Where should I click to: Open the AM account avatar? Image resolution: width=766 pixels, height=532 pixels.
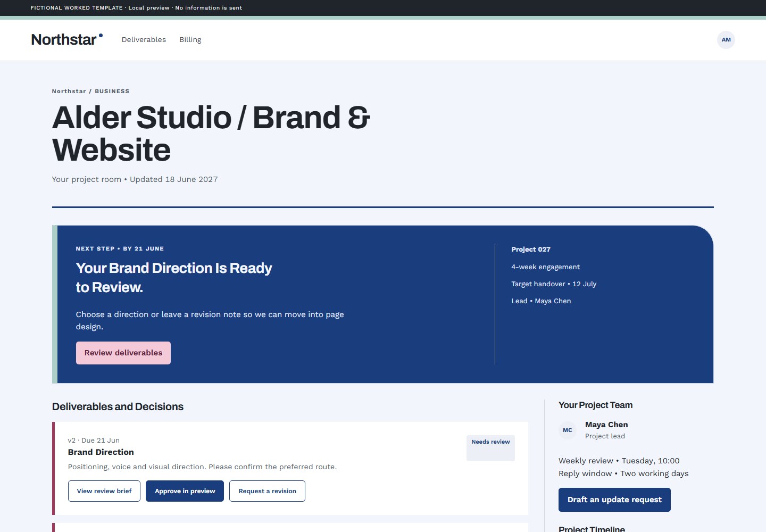726,40
